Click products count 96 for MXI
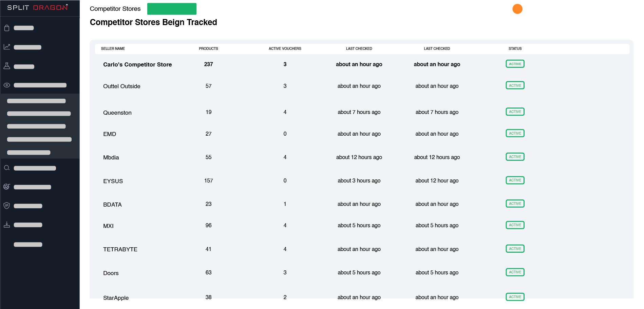Image resolution: width=644 pixels, height=309 pixels. [208, 225]
